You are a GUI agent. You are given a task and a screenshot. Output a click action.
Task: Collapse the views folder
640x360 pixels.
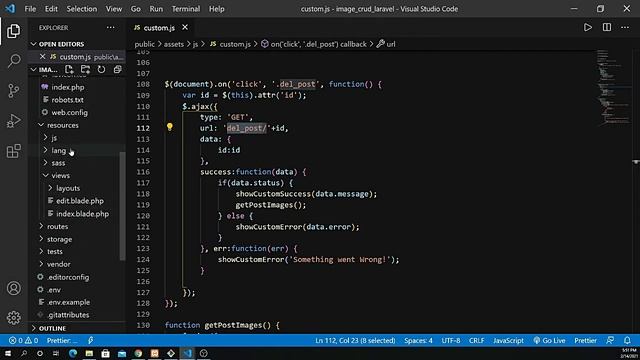click(x=60, y=176)
